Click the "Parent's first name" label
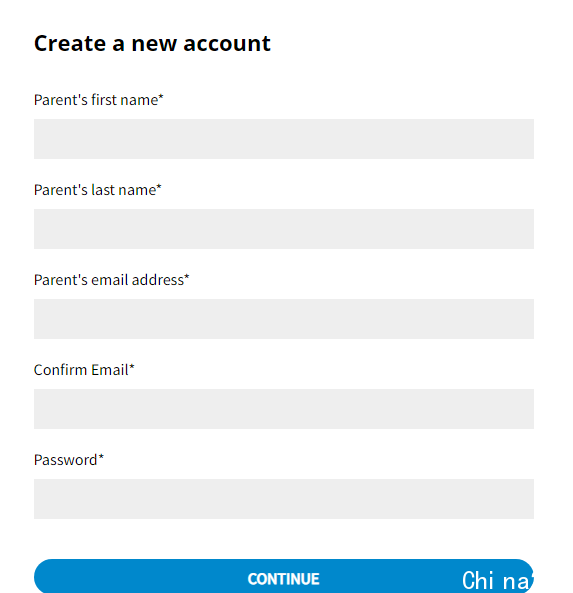Image resolution: width=573 pixels, height=593 pixels. tap(98, 100)
